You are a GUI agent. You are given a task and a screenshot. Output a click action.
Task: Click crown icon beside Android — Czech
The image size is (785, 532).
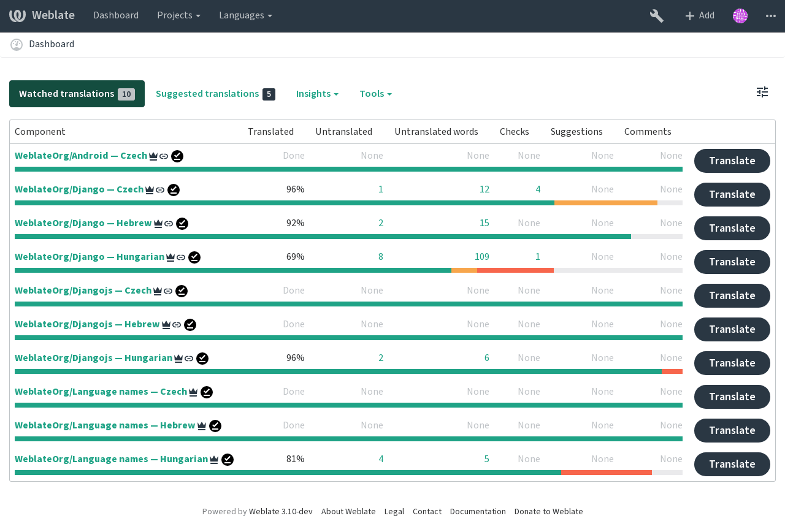click(x=153, y=156)
